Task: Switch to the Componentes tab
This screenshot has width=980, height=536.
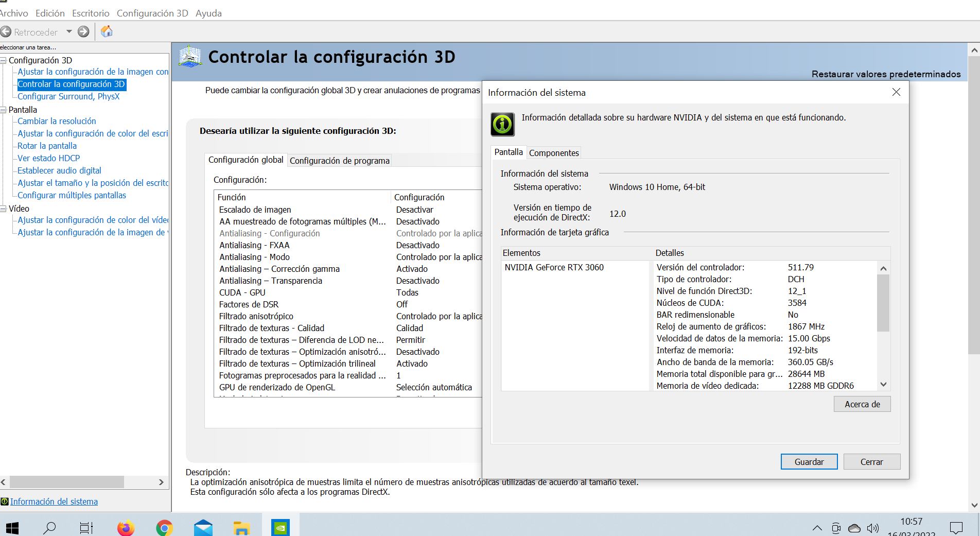Action: pyautogui.click(x=554, y=153)
